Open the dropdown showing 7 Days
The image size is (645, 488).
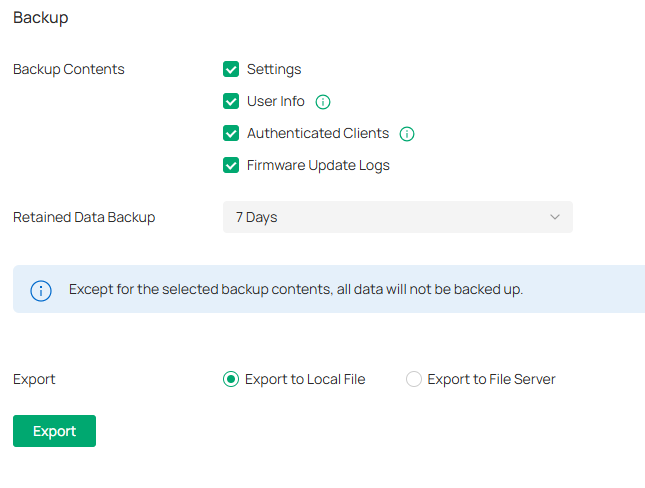pos(397,217)
